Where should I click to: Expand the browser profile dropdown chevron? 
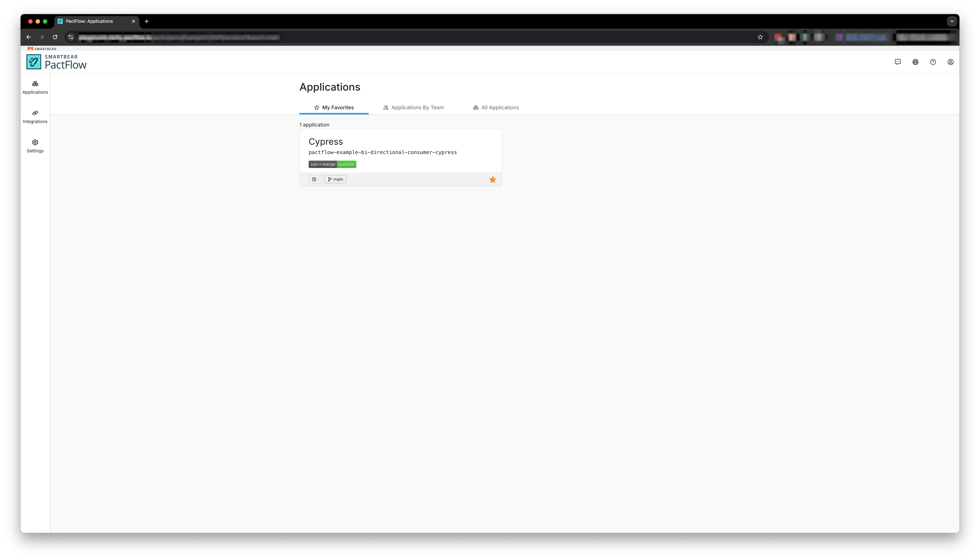coord(952,21)
